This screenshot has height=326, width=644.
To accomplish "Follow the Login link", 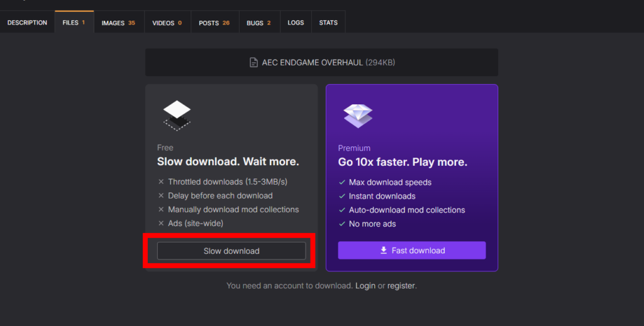I will pyautogui.click(x=365, y=286).
